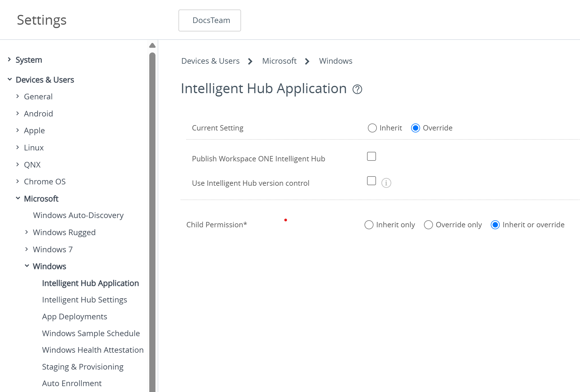Click the sidebar scroll-up arrow

152,45
